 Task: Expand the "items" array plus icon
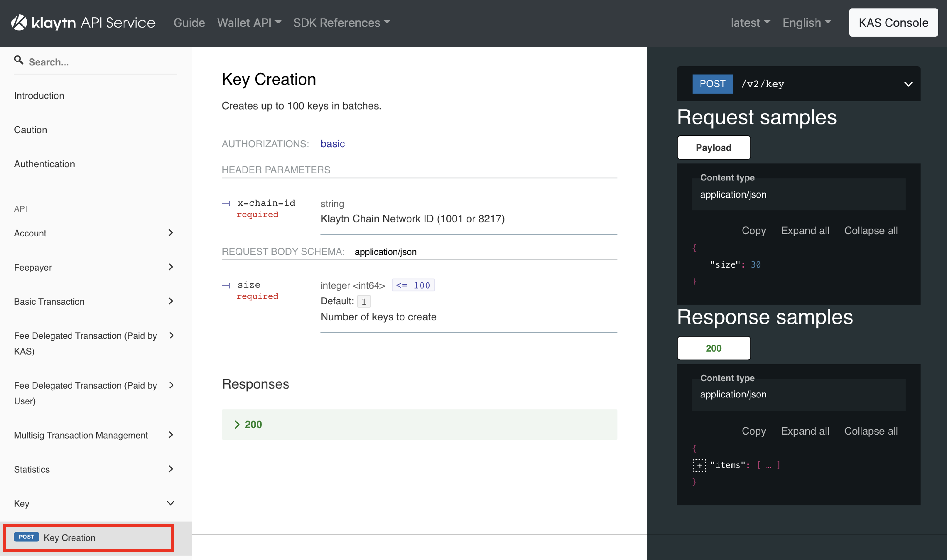click(x=699, y=465)
